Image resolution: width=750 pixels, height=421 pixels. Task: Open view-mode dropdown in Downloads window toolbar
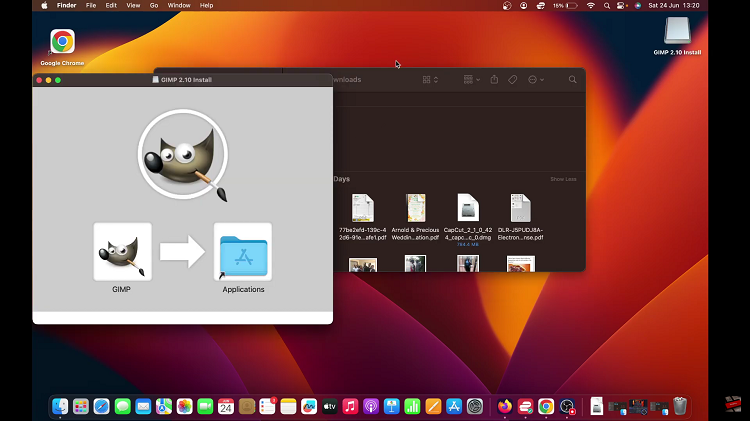coord(430,80)
